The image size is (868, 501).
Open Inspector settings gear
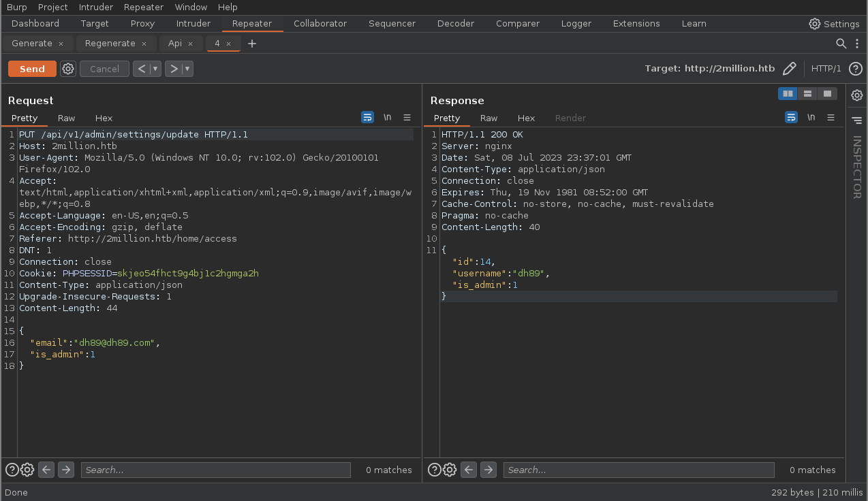857,95
